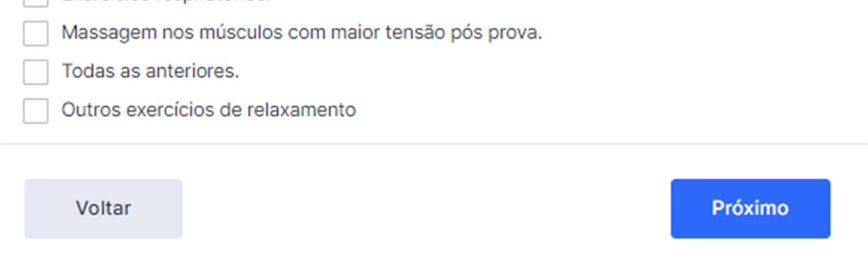
Task: Mark the massage after the test option box
Action: [36, 33]
